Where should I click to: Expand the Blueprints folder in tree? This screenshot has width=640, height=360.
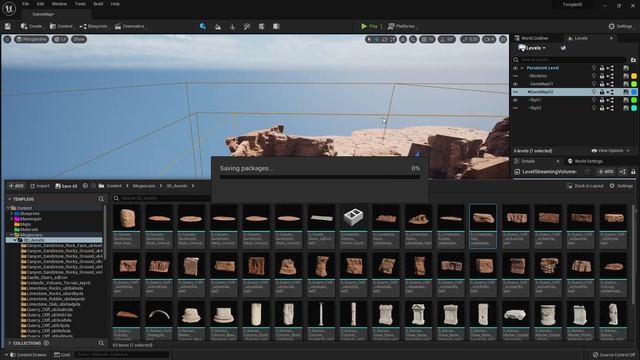[x=11, y=213]
